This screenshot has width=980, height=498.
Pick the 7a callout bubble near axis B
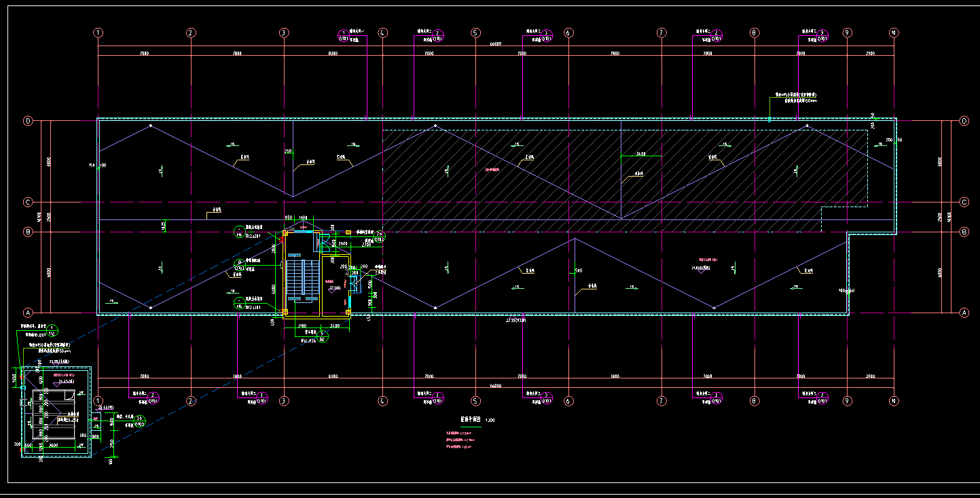379,236
